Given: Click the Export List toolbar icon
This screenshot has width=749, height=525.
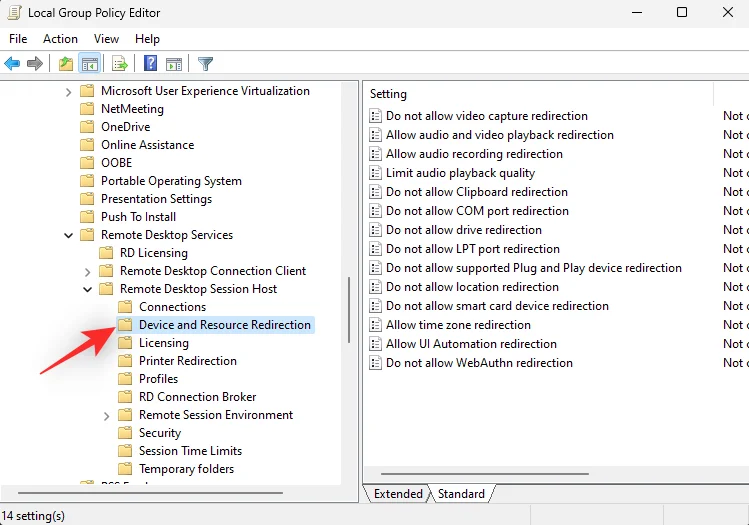Looking at the screenshot, I should coord(120,64).
